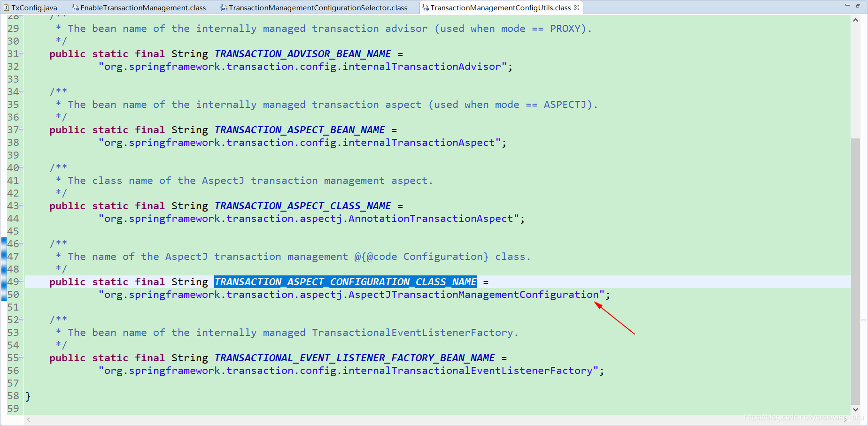Switch to the TxConfig.java tab
Image resolution: width=868 pixels, height=426 pixels.
tap(31, 8)
